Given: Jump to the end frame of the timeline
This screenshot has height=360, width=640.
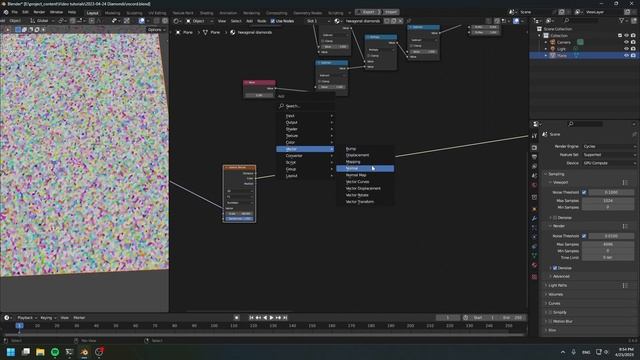Looking at the screenshot, I should 285,318.
